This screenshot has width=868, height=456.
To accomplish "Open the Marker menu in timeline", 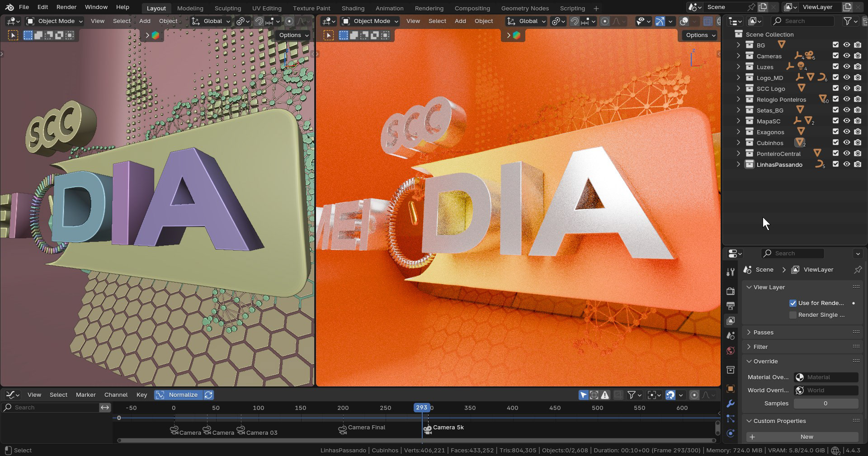I will pyautogui.click(x=86, y=395).
